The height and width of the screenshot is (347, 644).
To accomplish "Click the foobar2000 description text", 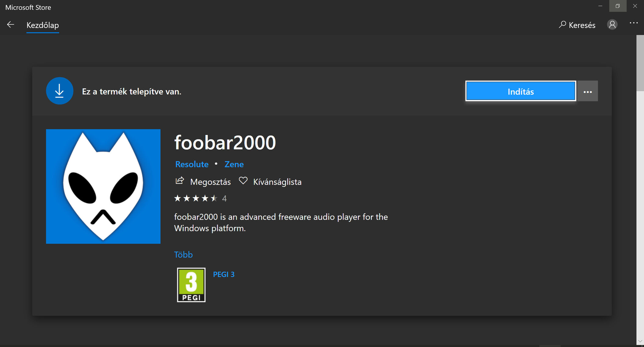I will [281, 222].
